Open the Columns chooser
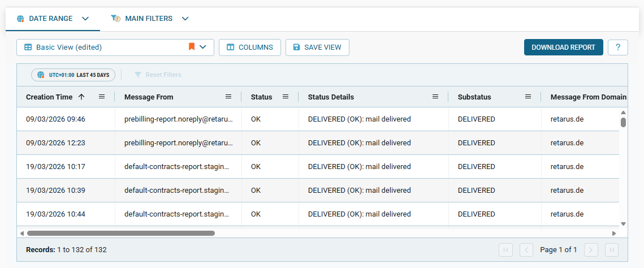The image size is (644, 268). [250, 47]
